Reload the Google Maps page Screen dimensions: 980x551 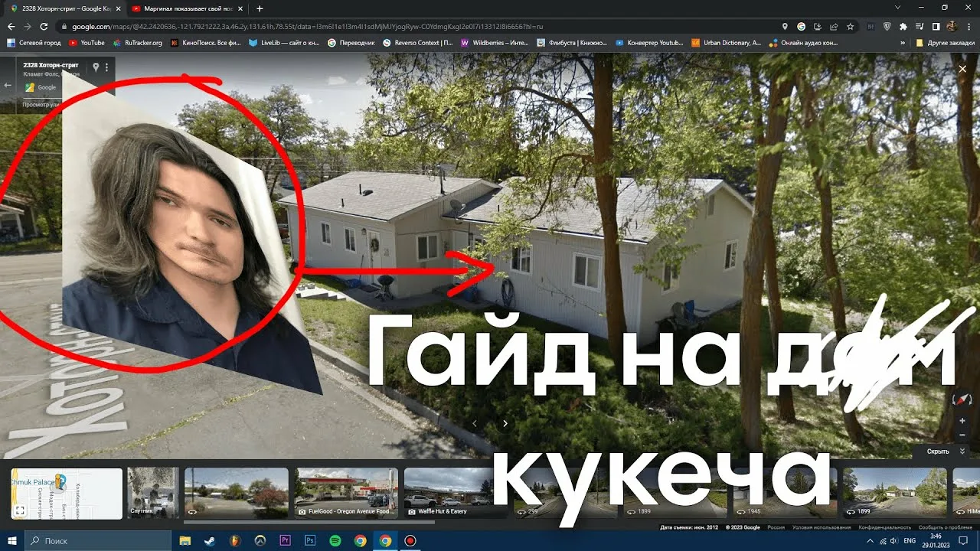click(x=44, y=26)
